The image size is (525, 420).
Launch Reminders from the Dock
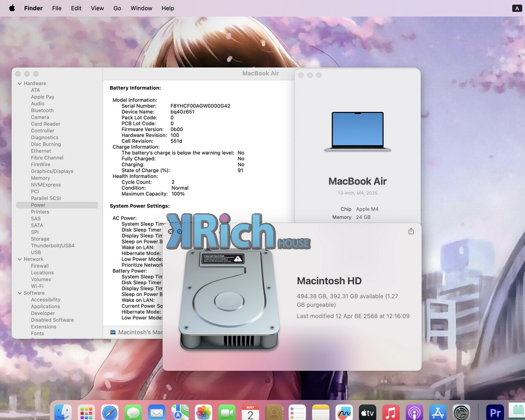tap(297, 412)
